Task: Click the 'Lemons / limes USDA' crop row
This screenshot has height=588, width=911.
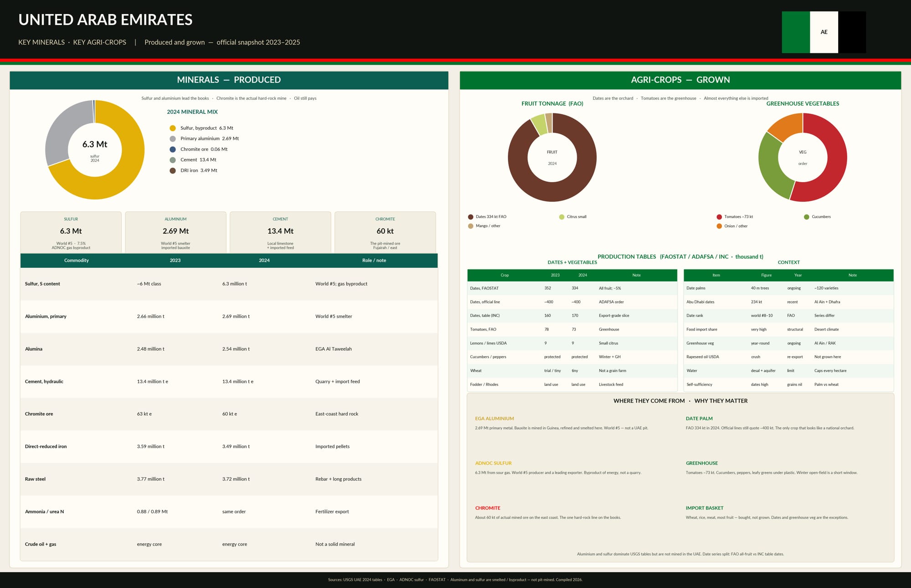Action: point(572,343)
